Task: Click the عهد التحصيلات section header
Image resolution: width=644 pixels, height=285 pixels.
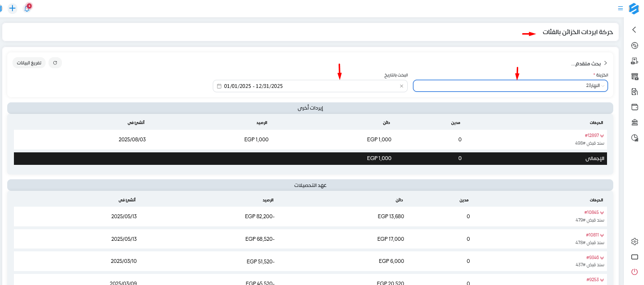Action: (310, 185)
